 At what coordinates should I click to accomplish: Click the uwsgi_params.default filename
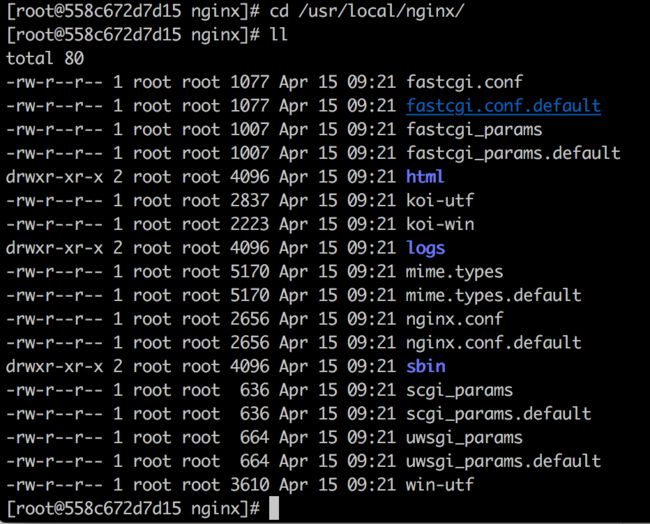503,462
